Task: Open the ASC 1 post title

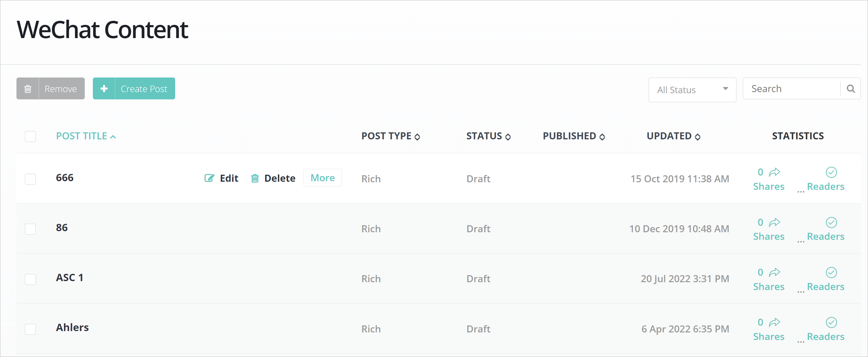Action: pos(69,277)
